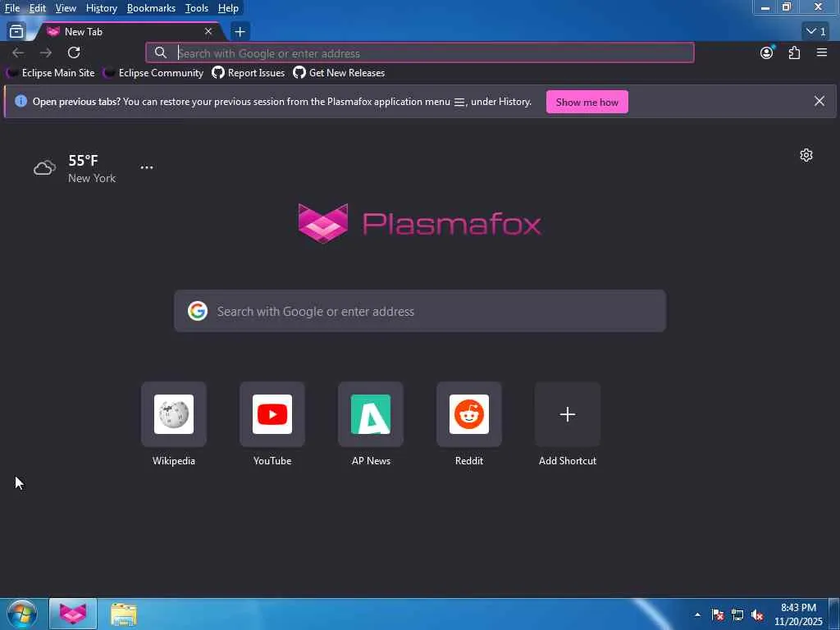Click the 55°F temperature reading
Image resolution: width=840 pixels, height=630 pixels.
point(83,160)
